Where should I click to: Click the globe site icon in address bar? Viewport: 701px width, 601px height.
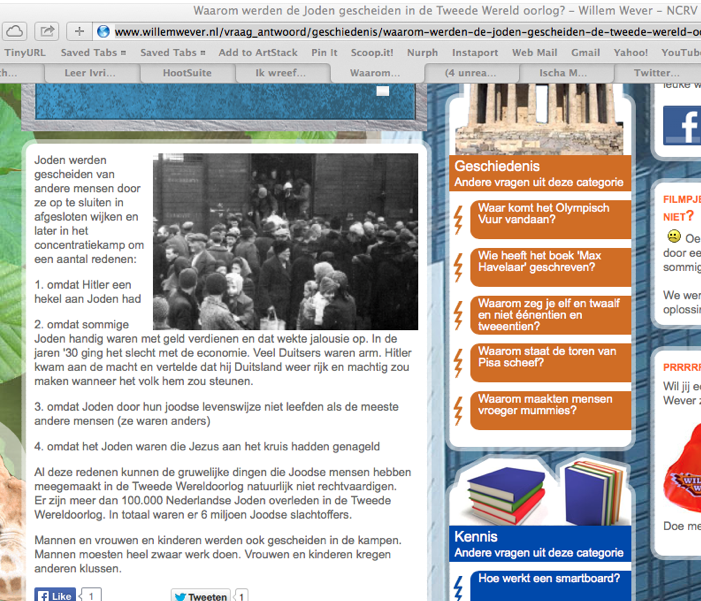(x=103, y=31)
